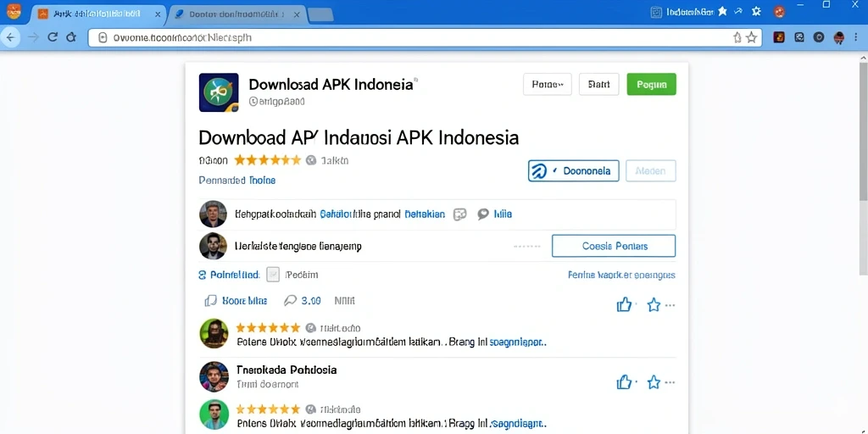Click the icon before 'Polnfeltlad'
Viewport: 868px width, 434px height.
click(202, 275)
